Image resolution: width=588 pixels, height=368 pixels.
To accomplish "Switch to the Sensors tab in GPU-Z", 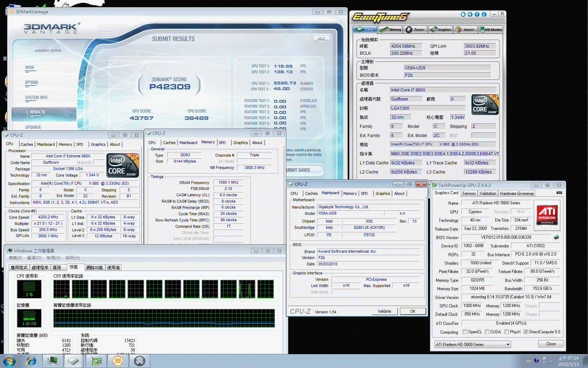I will [469, 193].
